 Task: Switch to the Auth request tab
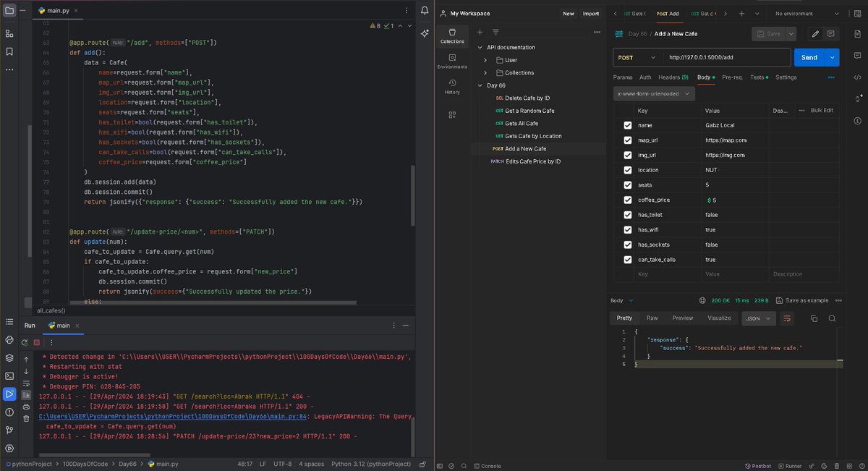pos(645,77)
